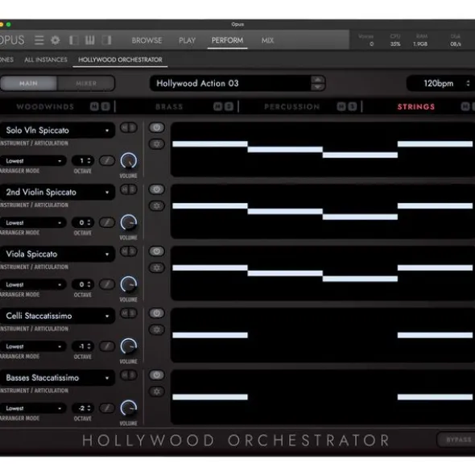Toggle the right sidebar panel icon
The image size is (475, 476).
click(x=106, y=40)
